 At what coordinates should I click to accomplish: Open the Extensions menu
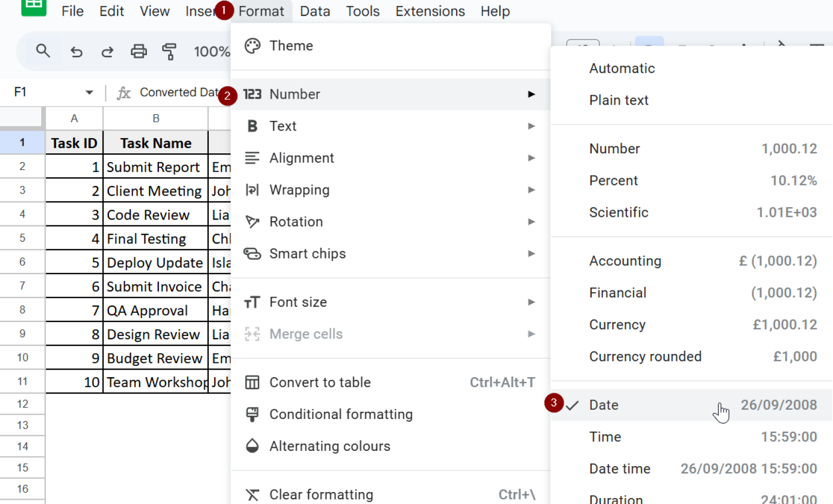(x=430, y=11)
